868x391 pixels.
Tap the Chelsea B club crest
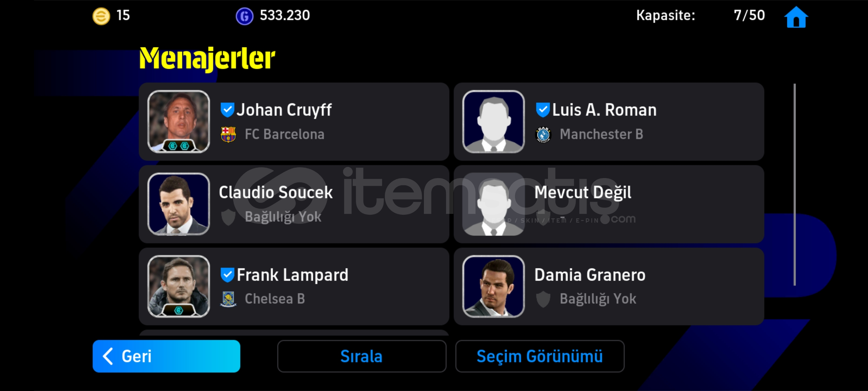[x=228, y=299]
